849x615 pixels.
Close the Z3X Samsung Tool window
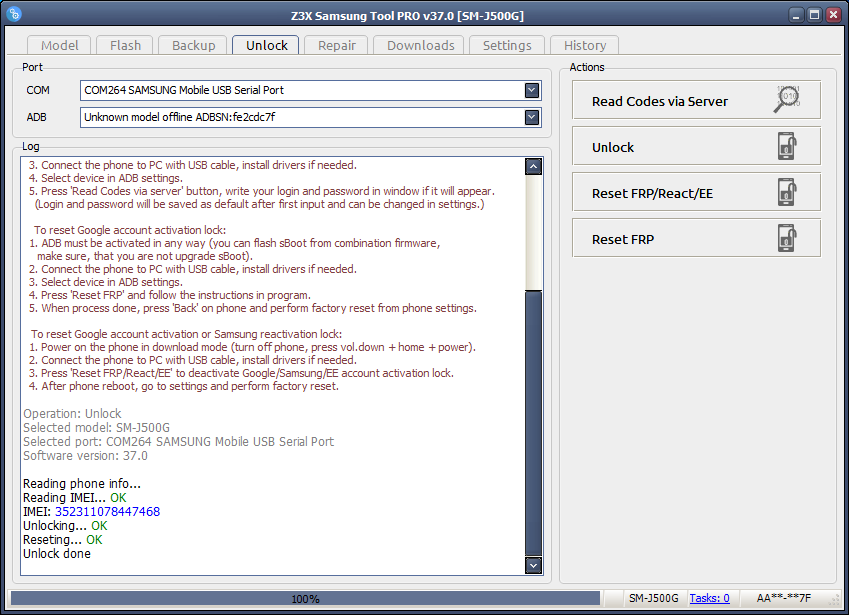click(x=833, y=15)
